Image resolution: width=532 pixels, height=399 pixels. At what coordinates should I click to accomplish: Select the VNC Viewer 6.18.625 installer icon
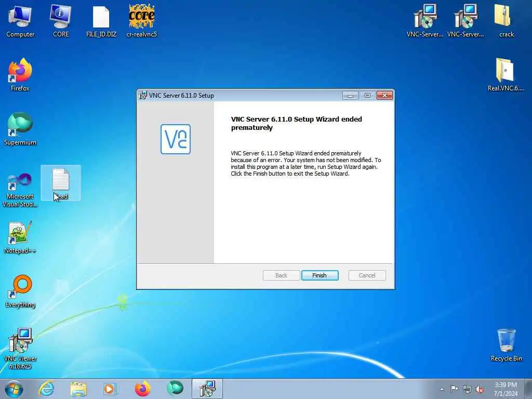point(20,349)
